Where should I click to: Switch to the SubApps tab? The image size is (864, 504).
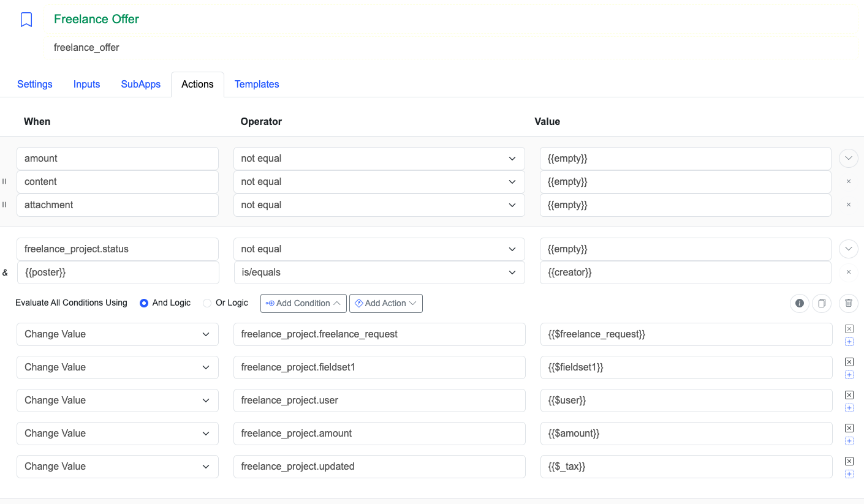141,85
